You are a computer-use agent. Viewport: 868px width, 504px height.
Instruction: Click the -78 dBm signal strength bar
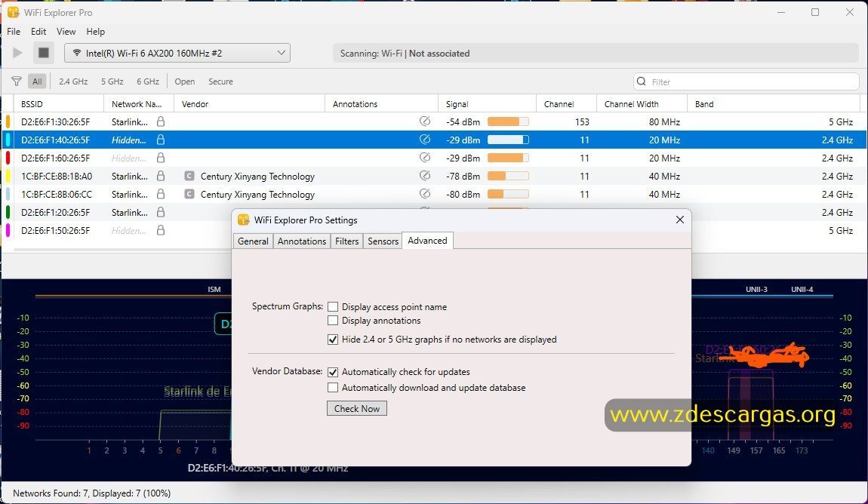508,176
